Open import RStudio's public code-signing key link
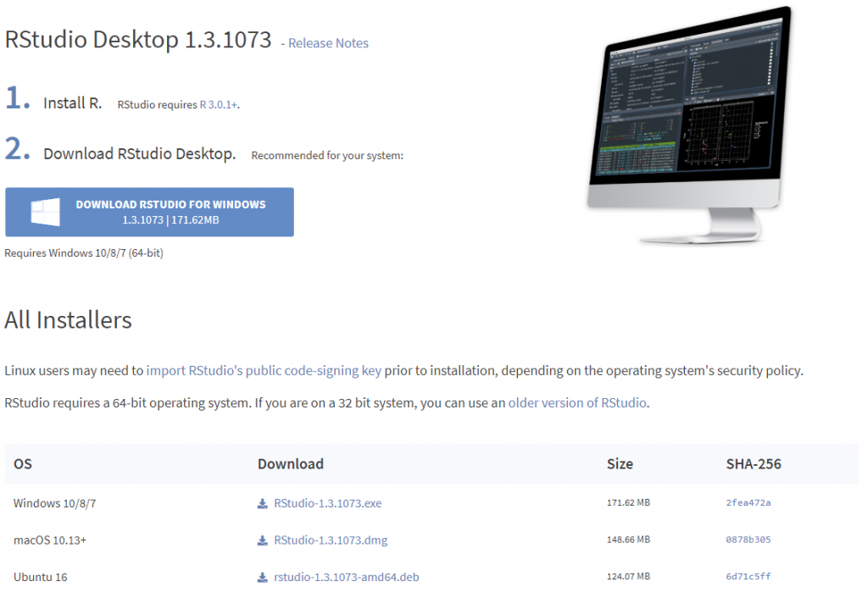This screenshot has height=598, width=868. [x=264, y=371]
